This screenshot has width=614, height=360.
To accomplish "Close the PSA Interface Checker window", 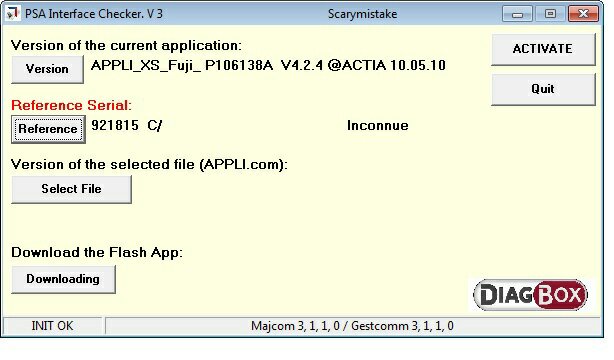I will point(583,14).
